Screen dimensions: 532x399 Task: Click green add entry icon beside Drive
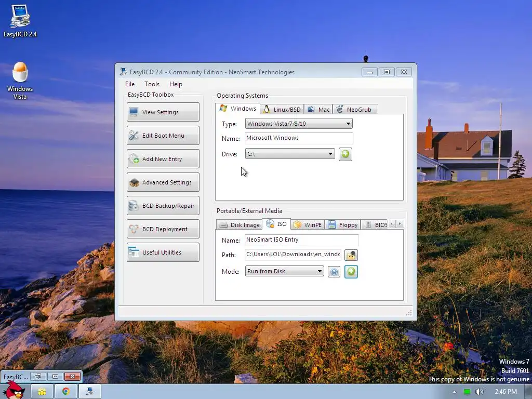click(345, 154)
